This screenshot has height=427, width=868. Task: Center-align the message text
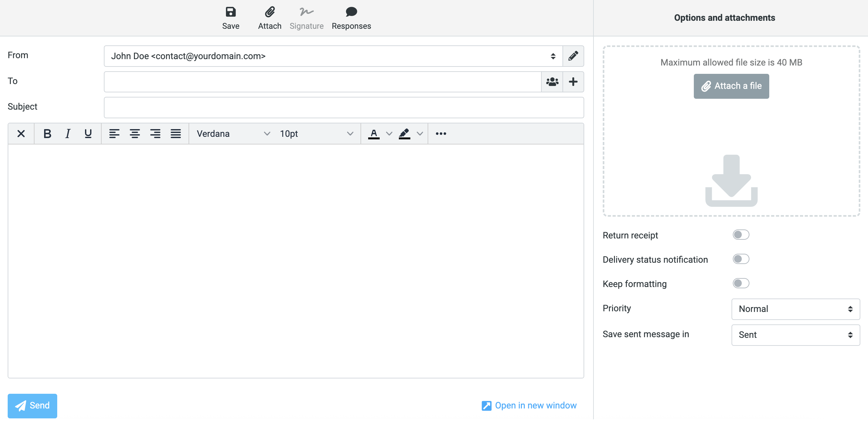pyautogui.click(x=135, y=134)
